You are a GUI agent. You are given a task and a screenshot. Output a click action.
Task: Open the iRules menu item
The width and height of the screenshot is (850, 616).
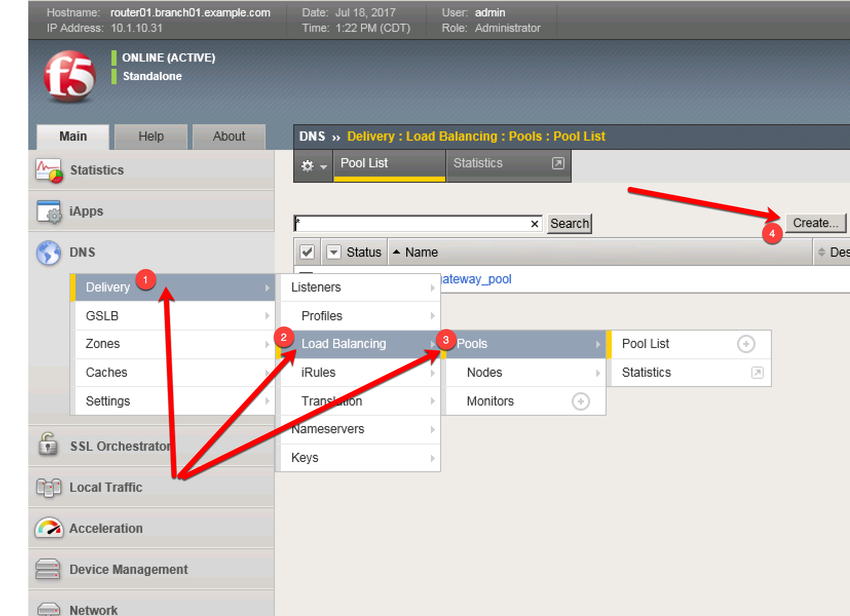(358, 373)
